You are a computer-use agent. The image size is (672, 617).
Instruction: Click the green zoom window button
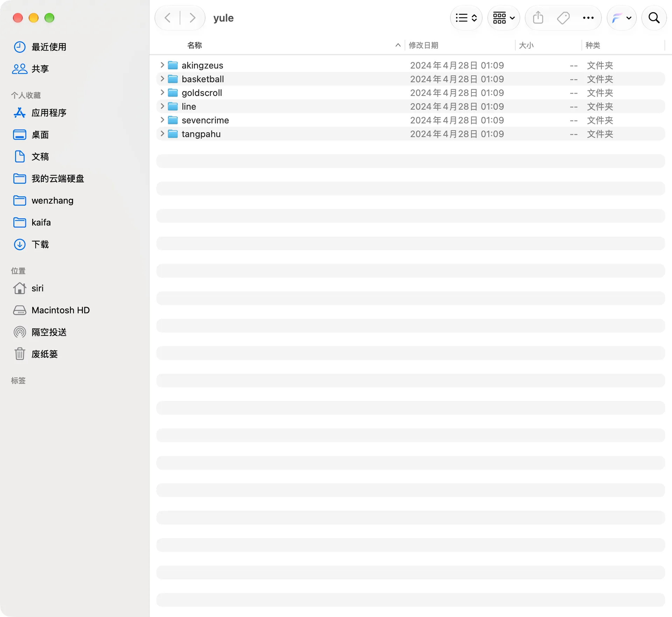(49, 18)
